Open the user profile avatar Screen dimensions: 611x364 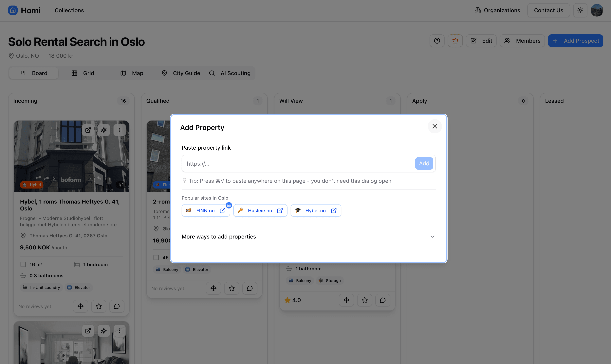[597, 10]
